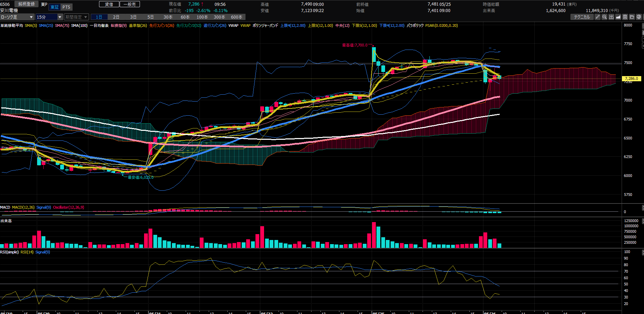Expand the 期間指定 dropdown
Screen dimensions: 644x314
[76, 17]
